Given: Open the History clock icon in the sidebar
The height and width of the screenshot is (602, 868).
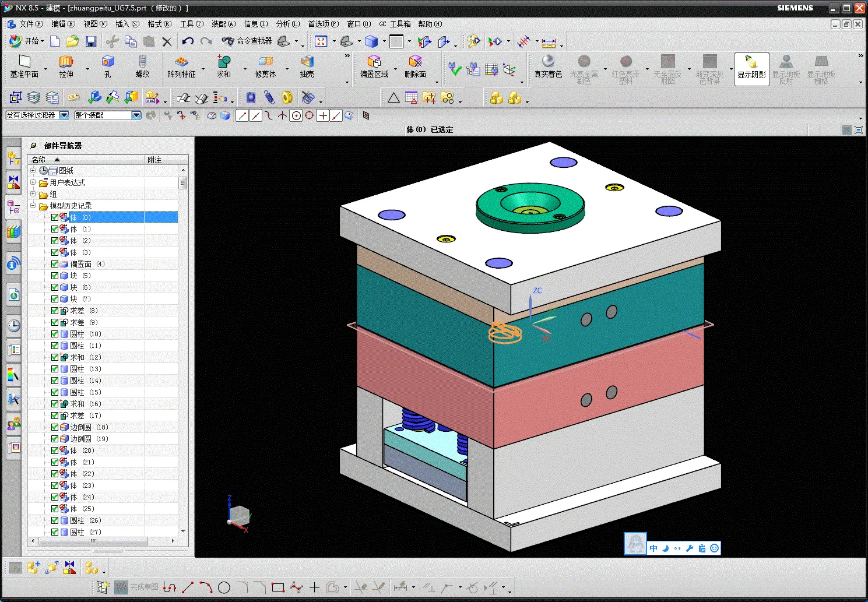Looking at the screenshot, I should coord(14,326).
